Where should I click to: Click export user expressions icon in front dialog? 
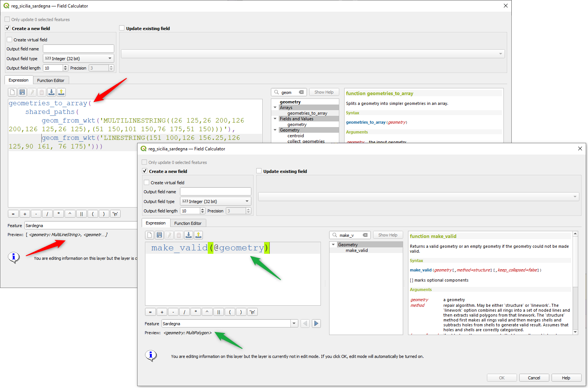click(198, 235)
